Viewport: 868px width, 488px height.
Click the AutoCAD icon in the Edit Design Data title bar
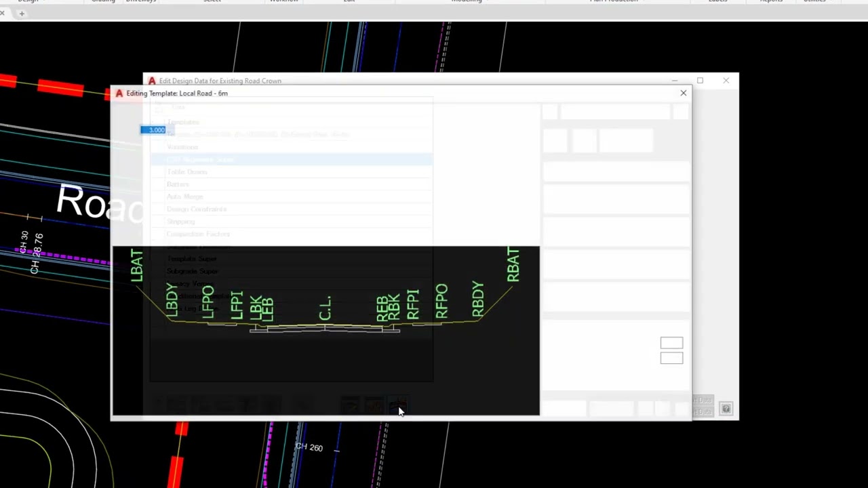[152, 81]
